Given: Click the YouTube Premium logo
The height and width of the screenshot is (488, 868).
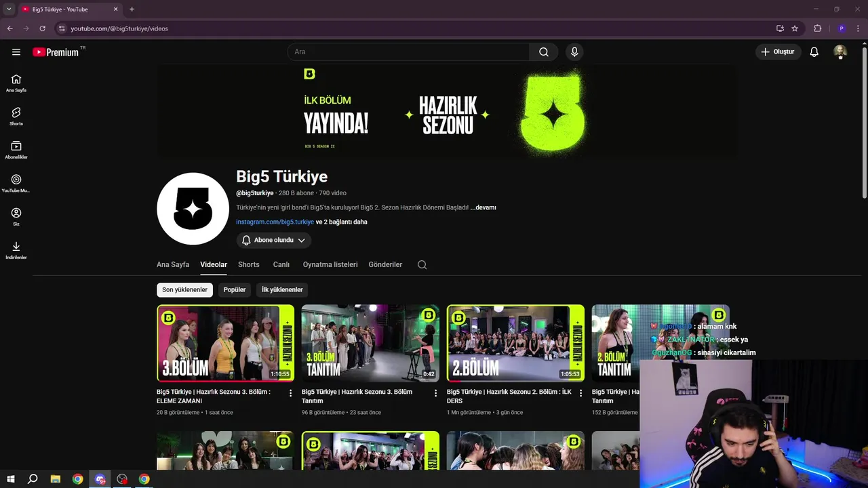Looking at the screenshot, I should 56,52.
